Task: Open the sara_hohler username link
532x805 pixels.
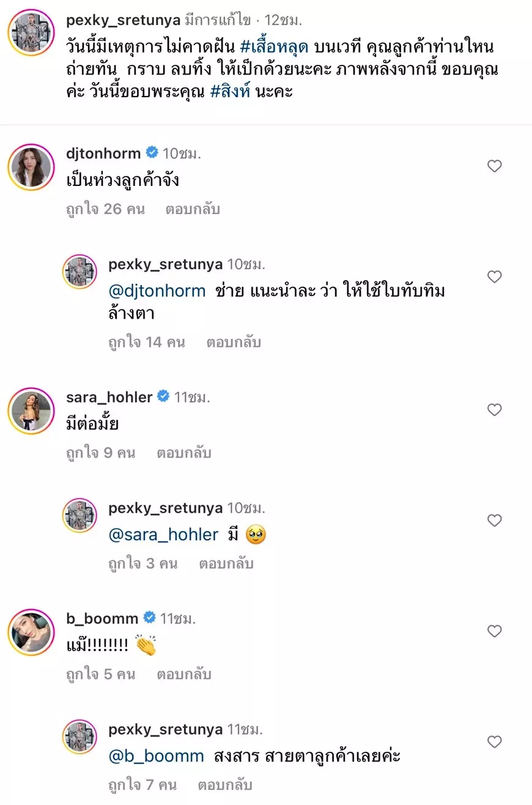Action: pyautogui.click(x=109, y=397)
